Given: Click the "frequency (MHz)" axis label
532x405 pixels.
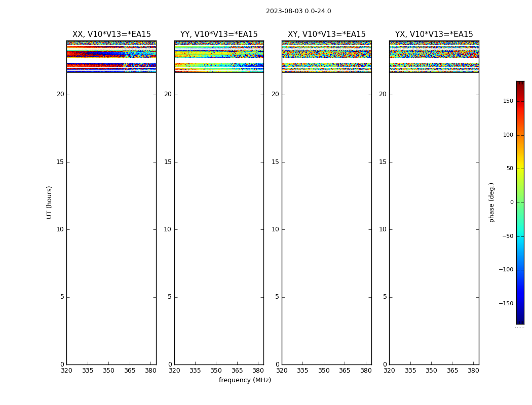Looking at the screenshot, I should point(245,380).
